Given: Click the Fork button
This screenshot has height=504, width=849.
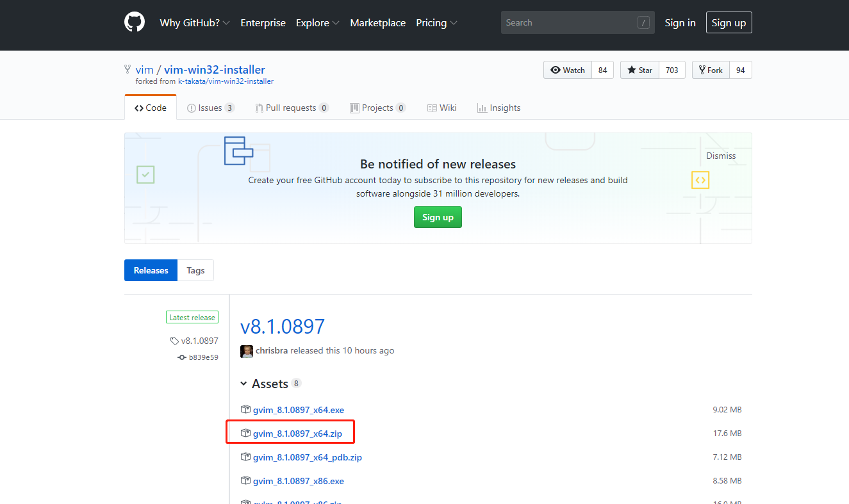Looking at the screenshot, I should [711, 70].
